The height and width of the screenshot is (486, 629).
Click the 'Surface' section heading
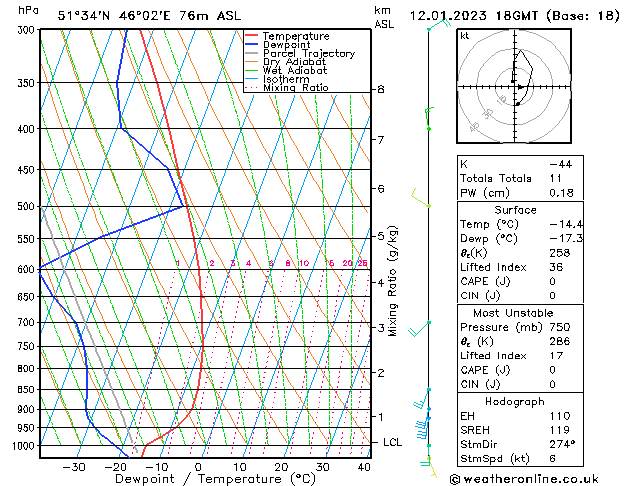515,210
